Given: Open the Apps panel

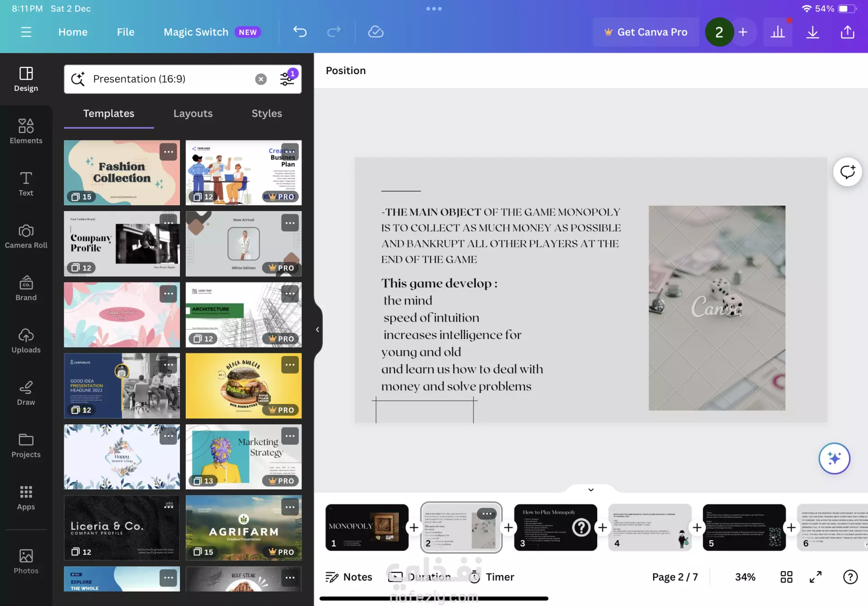Looking at the screenshot, I should (26, 498).
